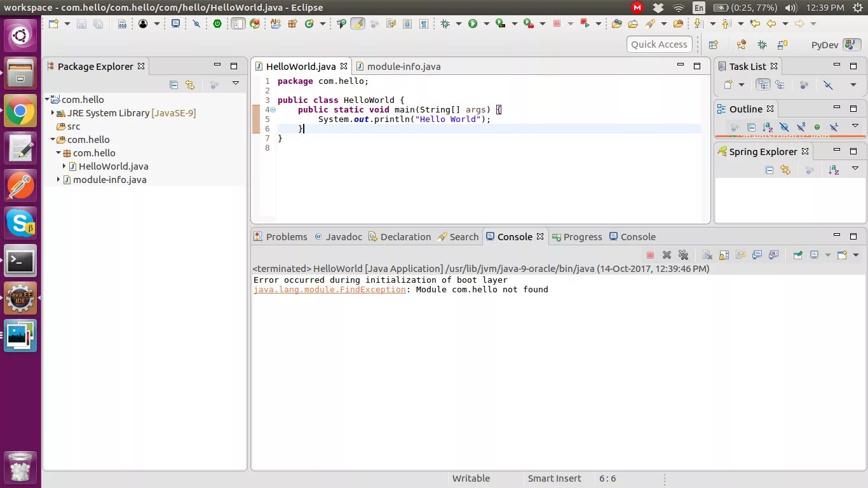Toggle Categorized view in Task List
868x488 pixels.
pyautogui.click(x=763, y=85)
